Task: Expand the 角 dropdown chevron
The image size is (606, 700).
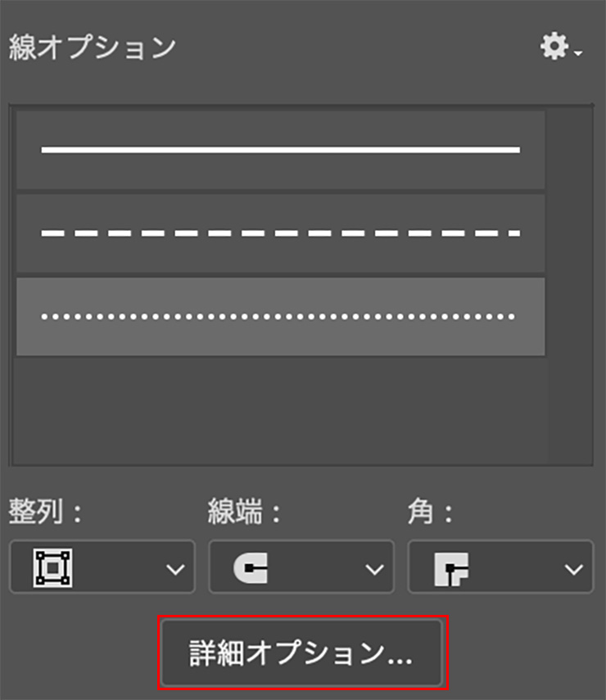Action: (x=573, y=569)
